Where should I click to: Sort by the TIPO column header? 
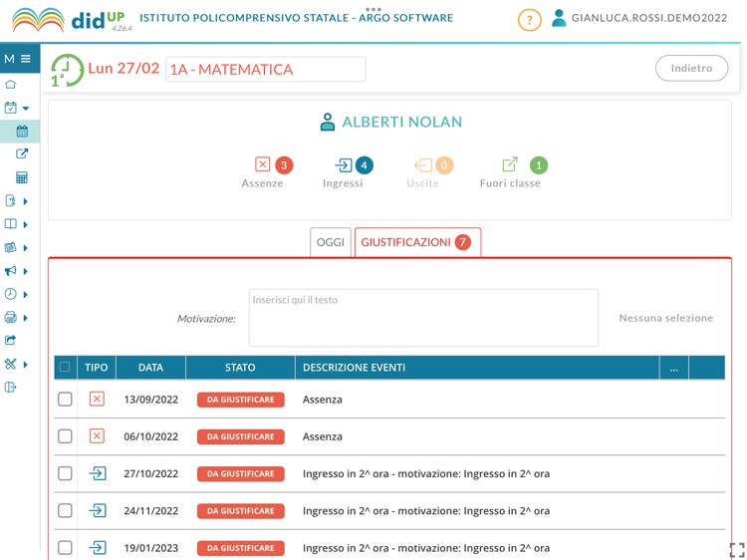(x=97, y=367)
